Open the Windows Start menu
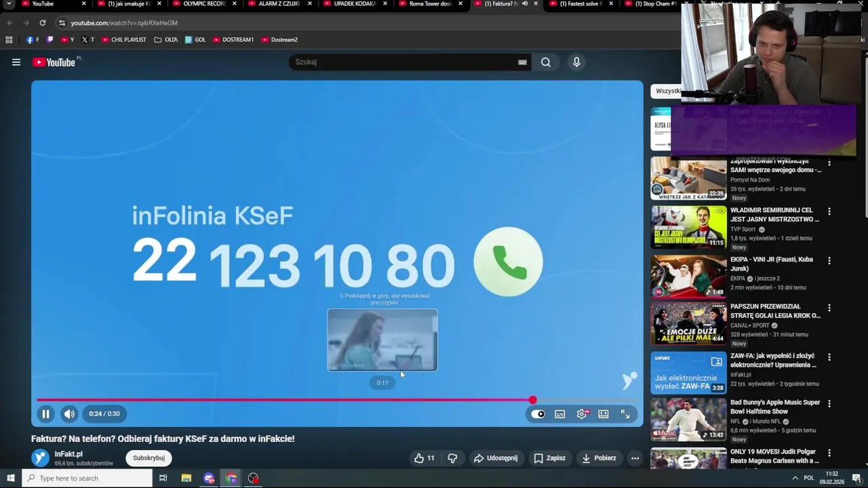 [x=10, y=479]
